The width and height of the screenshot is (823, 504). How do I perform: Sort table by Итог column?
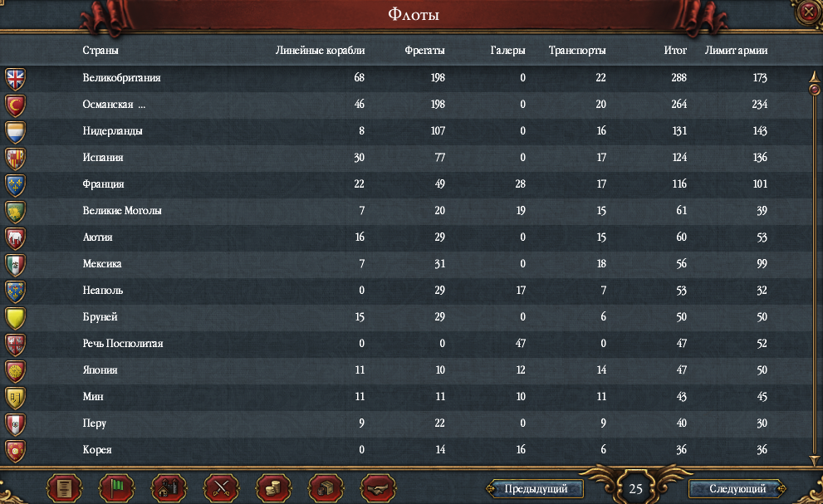click(x=675, y=51)
